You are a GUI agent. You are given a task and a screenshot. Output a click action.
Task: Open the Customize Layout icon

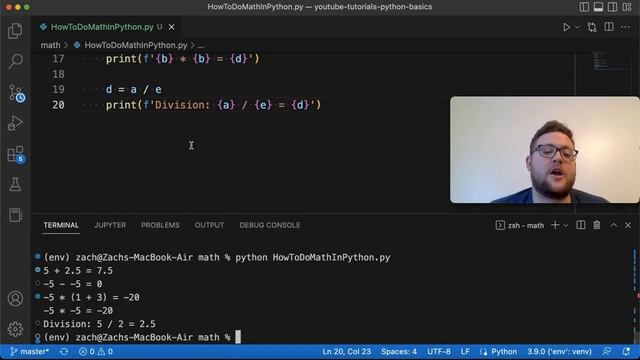627,7
